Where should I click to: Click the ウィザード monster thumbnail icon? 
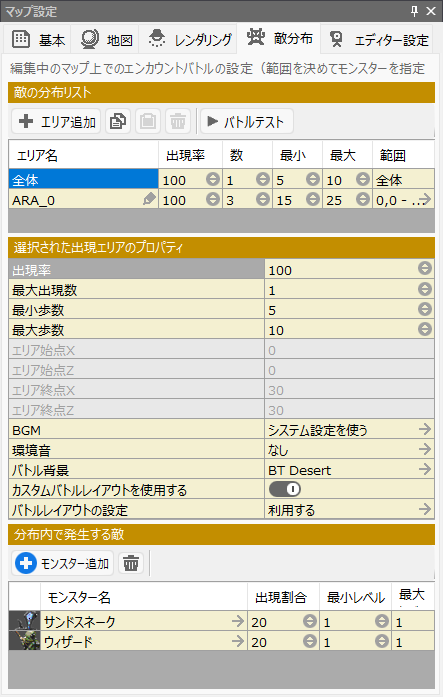(24, 641)
